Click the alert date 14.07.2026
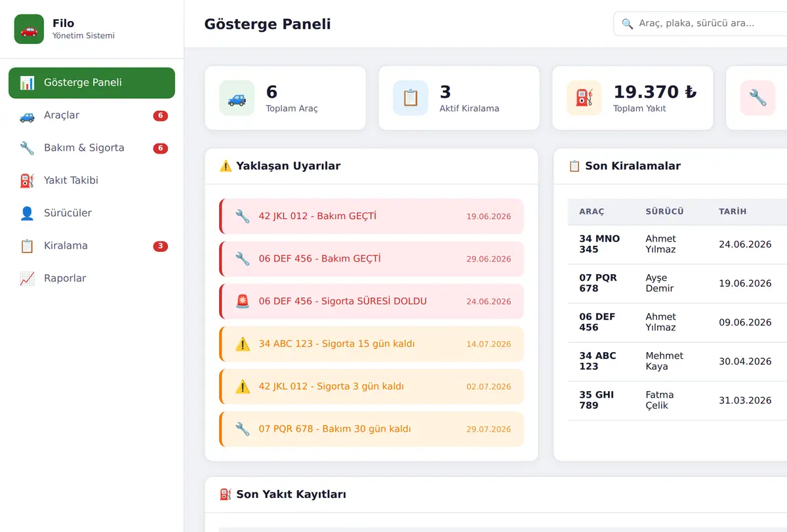Screen dimensions: 787x532 (489, 344)
